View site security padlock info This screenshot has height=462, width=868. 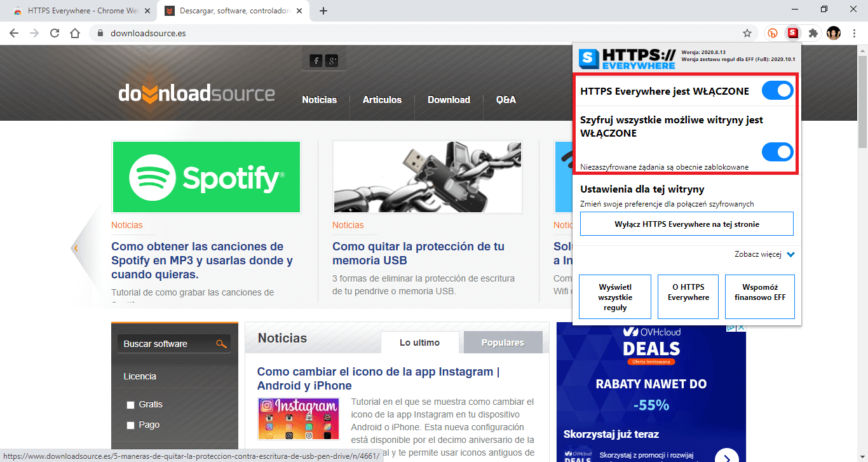(x=100, y=33)
